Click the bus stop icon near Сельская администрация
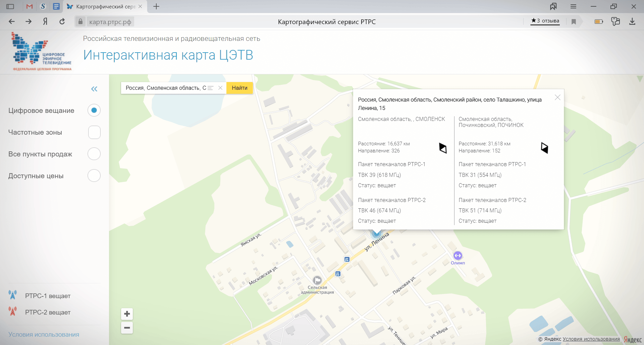Image resolution: width=644 pixels, height=345 pixels. (338, 274)
